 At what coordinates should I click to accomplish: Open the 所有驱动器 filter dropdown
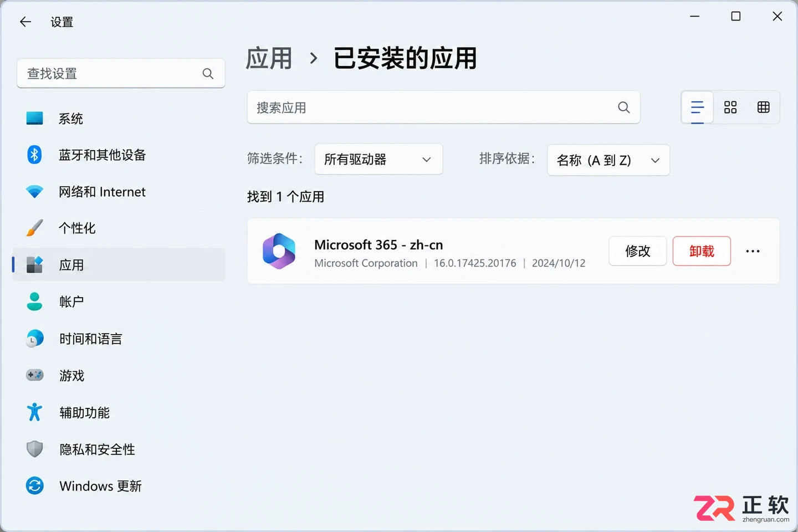point(378,160)
